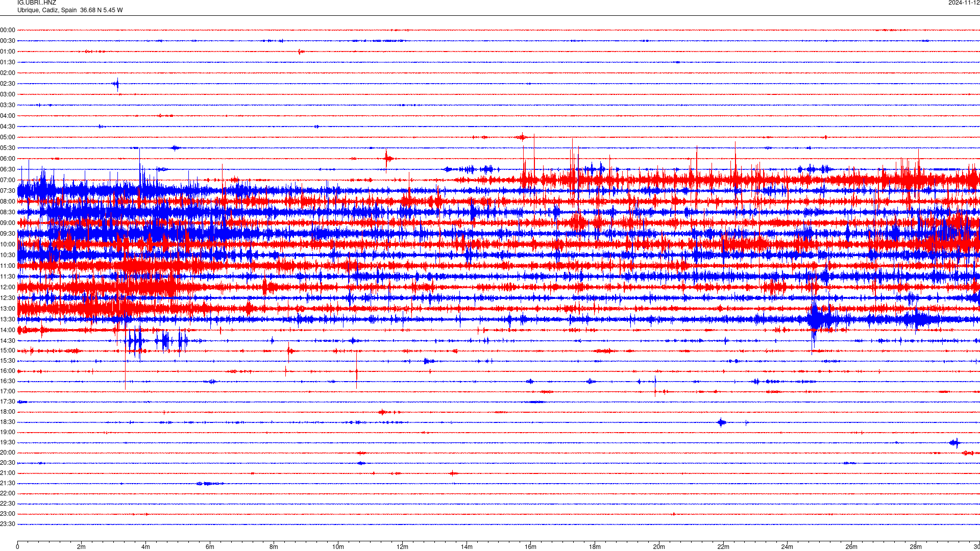Select the 07:00 trace time label
The height and width of the screenshot is (551, 980).
click(8, 180)
